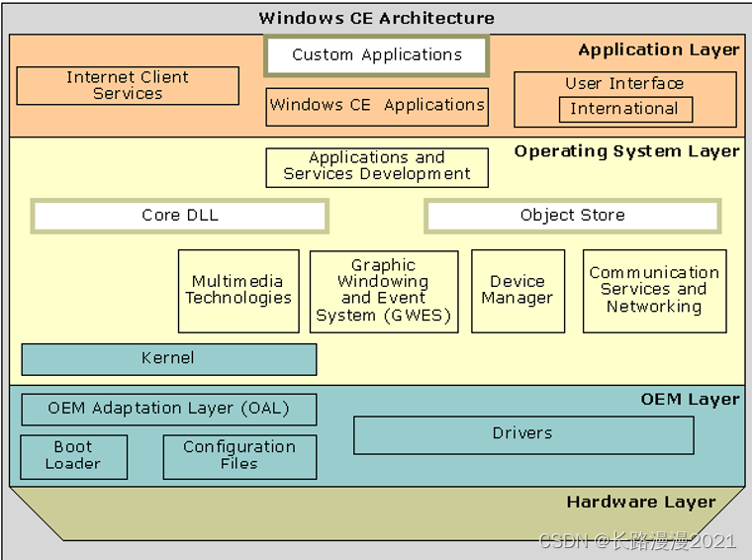Click the Device Manager box

[x=517, y=291]
